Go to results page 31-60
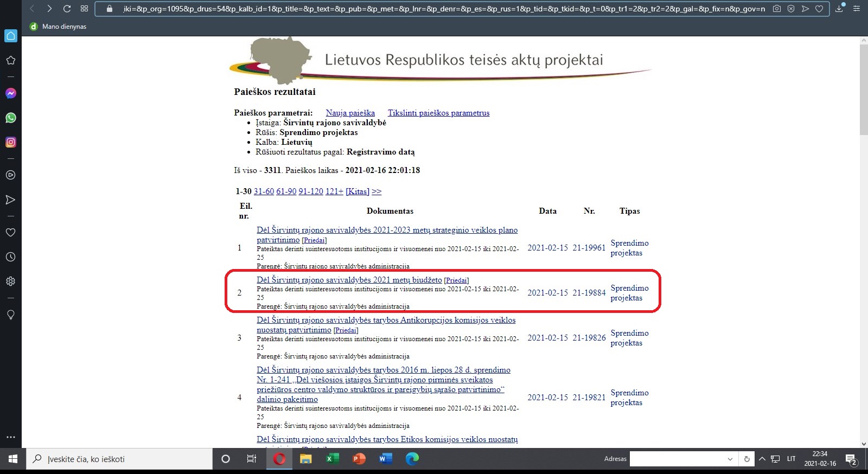 click(x=264, y=191)
